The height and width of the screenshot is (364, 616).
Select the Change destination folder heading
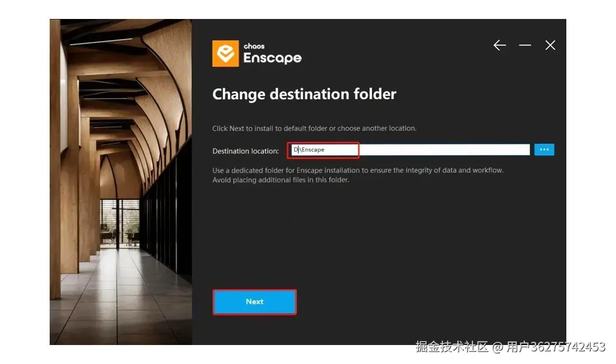click(x=304, y=94)
